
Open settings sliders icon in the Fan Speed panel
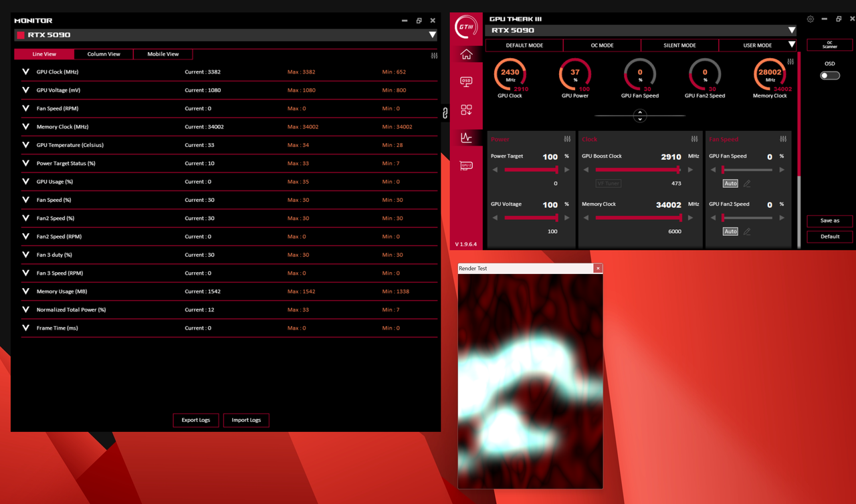[x=783, y=139]
